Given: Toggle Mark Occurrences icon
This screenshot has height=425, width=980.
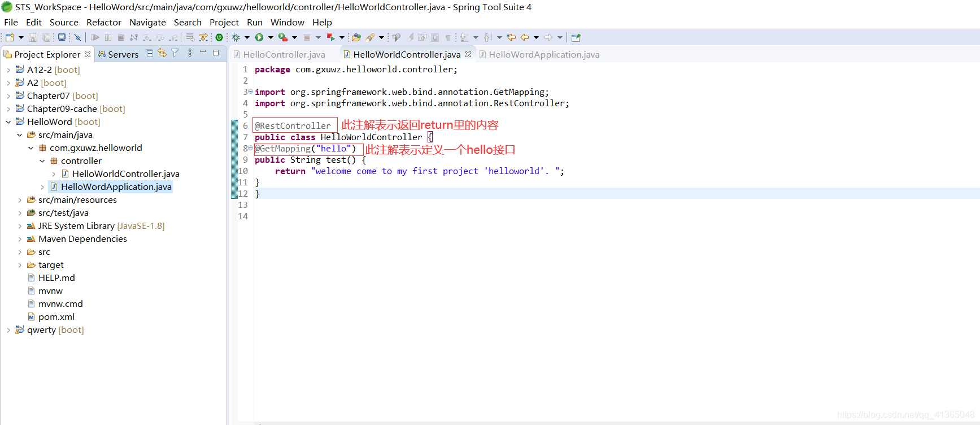Looking at the screenshot, I should tap(410, 37).
